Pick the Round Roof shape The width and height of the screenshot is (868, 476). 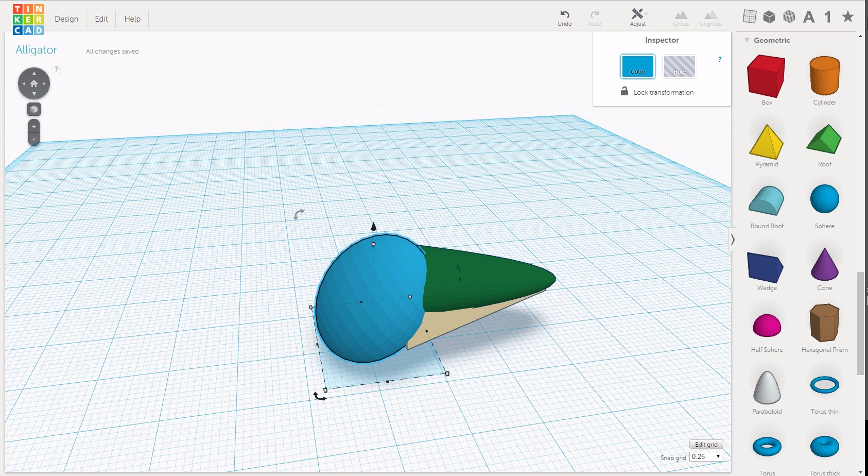coord(767,201)
